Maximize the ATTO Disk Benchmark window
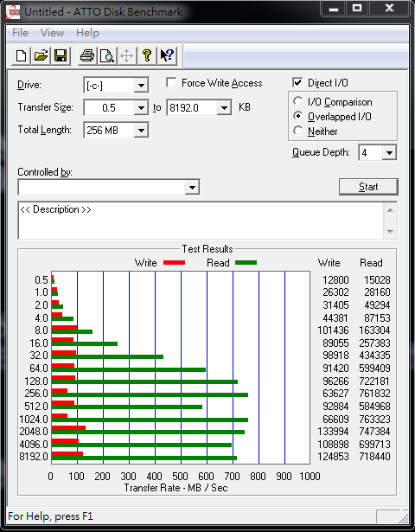 pyautogui.click(x=357, y=8)
